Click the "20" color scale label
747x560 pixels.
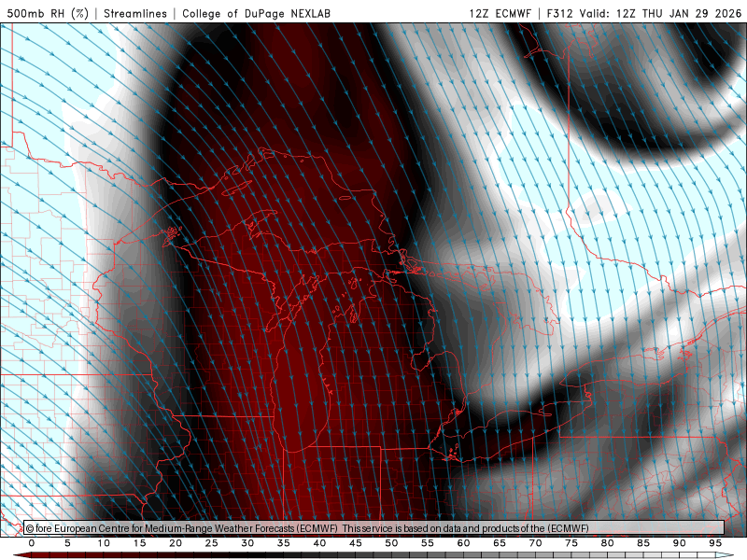176,543
